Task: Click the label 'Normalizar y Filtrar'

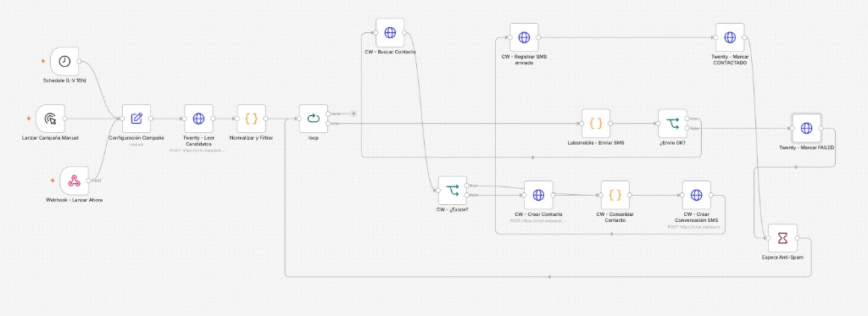Action: 251,137
